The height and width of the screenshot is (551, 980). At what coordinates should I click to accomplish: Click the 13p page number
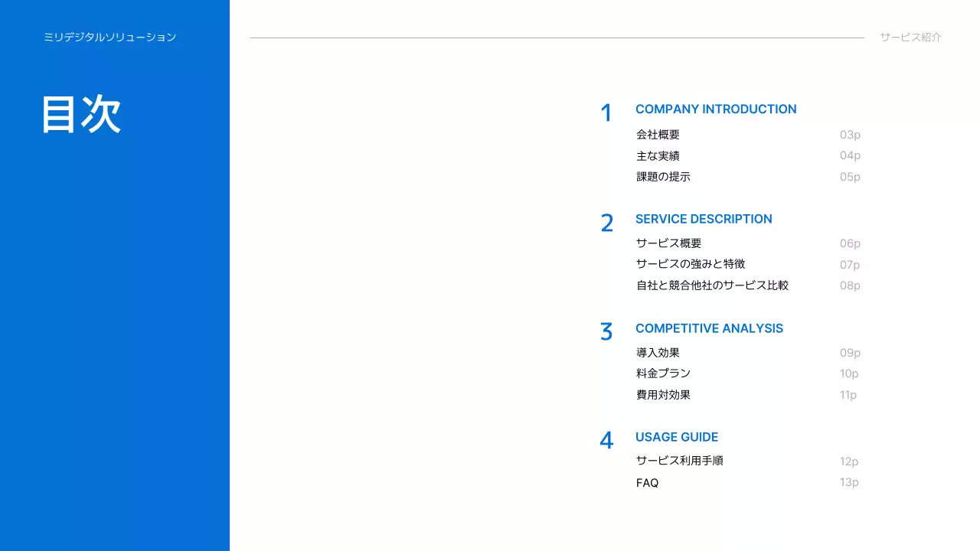[848, 482]
